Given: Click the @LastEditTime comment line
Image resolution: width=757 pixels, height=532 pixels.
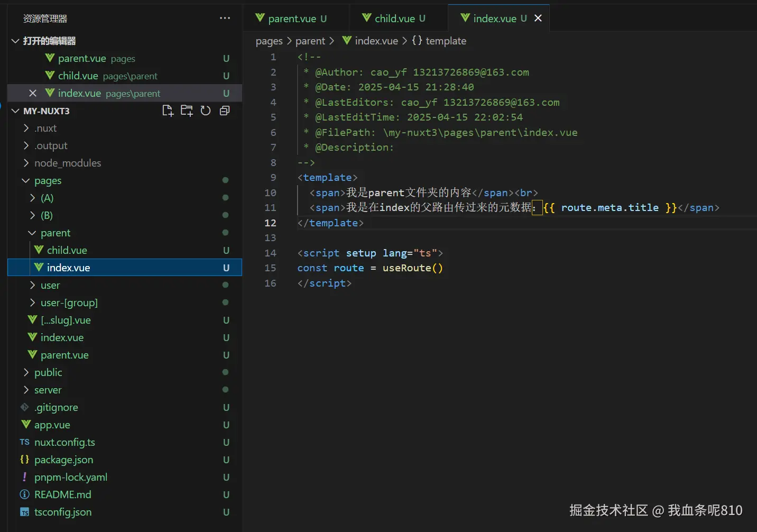Looking at the screenshot, I should [x=413, y=117].
